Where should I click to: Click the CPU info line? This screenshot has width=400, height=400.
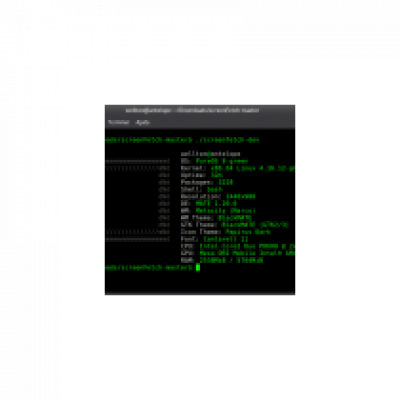pyautogui.click(x=238, y=246)
